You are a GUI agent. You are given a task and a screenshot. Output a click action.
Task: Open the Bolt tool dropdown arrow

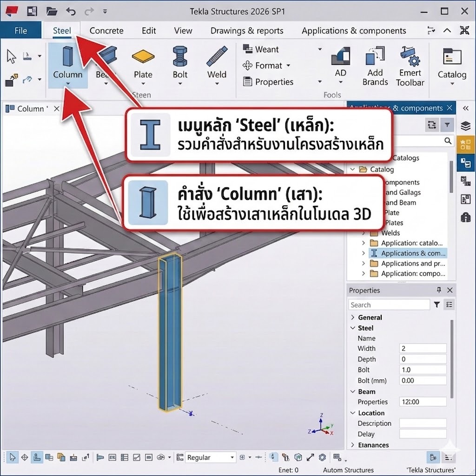coord(180,84)
